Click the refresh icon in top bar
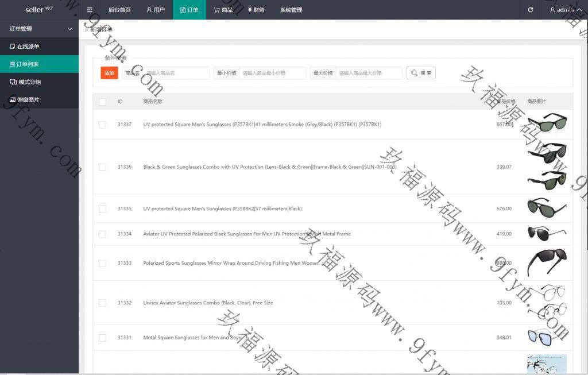 [530, 10]
